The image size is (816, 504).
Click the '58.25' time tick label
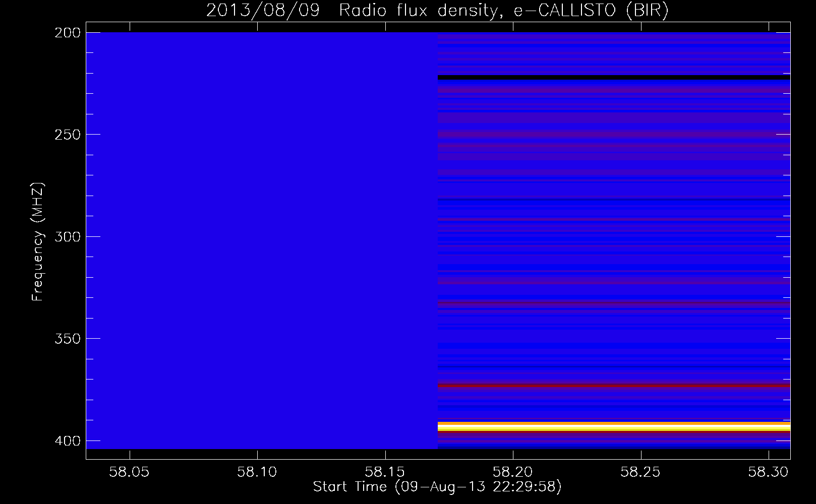point(640,472)
